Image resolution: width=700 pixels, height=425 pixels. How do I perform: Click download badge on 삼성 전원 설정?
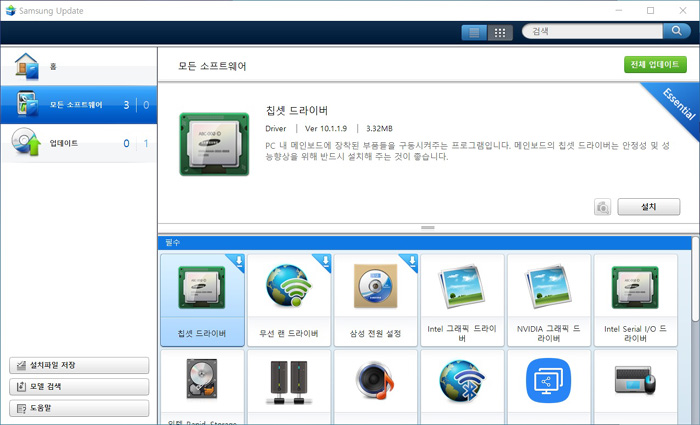coord(411,261)
